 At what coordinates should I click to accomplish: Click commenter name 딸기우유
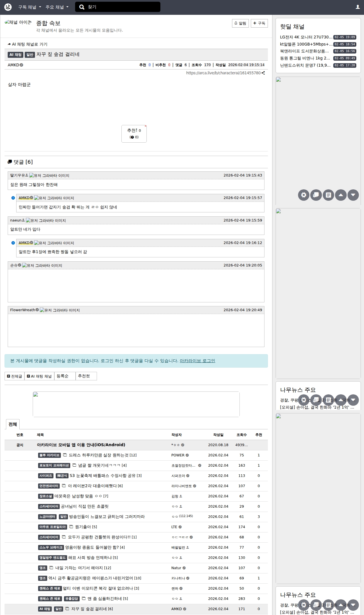coord(17,175)
